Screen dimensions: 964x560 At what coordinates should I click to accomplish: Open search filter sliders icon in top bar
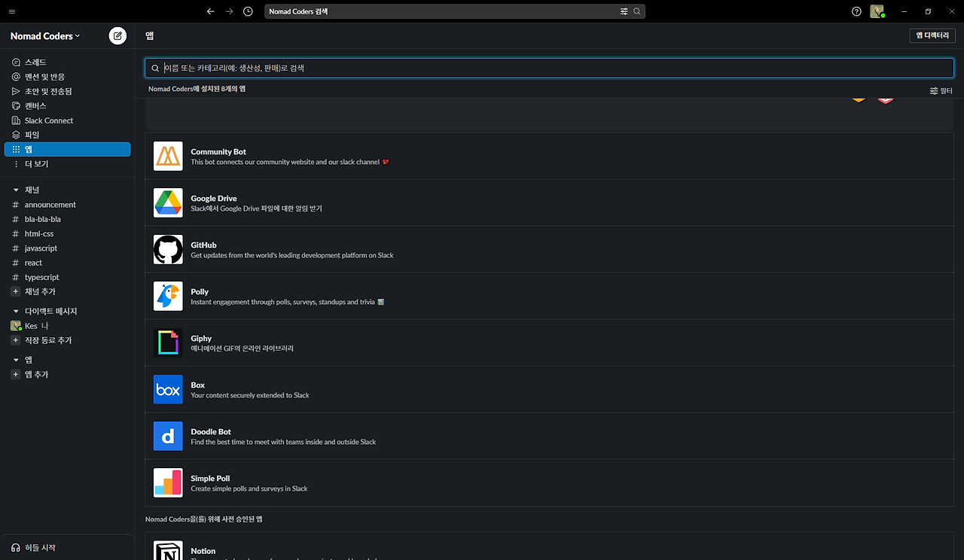[x=624, y=11]
